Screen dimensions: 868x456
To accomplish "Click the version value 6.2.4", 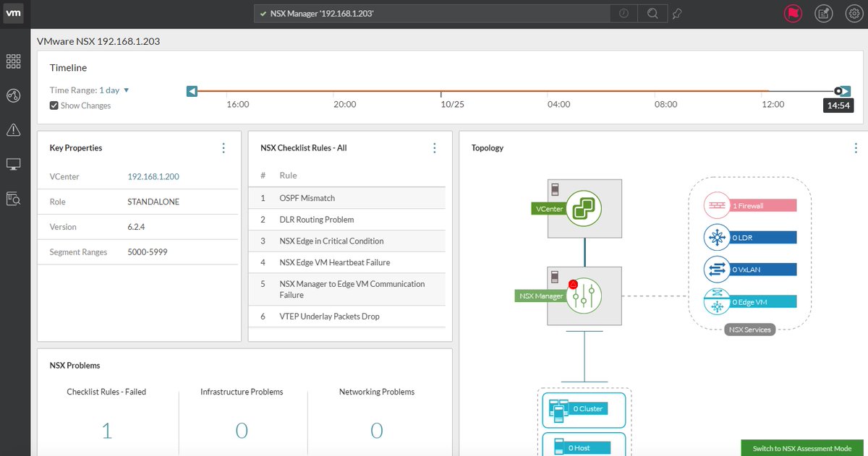I will [x=137, y=227].
